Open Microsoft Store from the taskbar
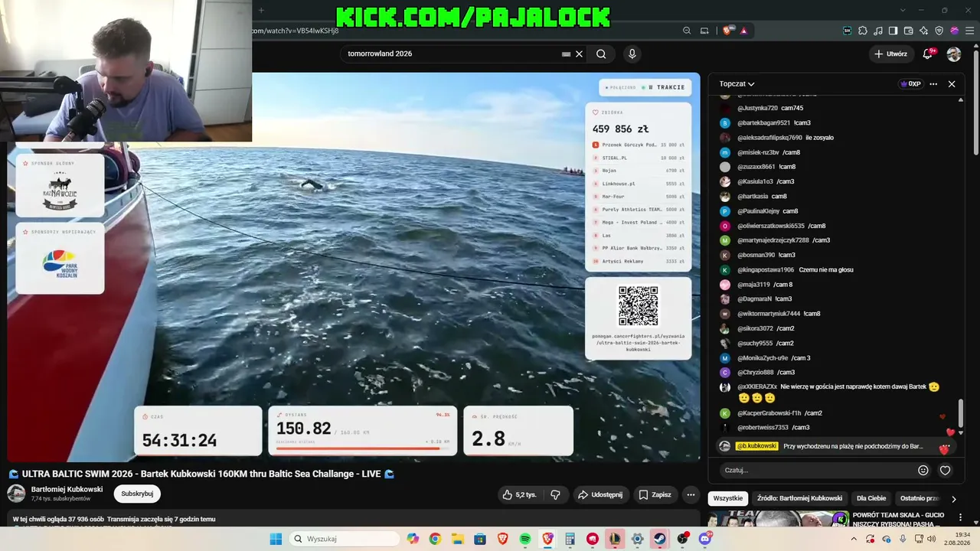Screen dimensions: 980x551 (480, 539)
